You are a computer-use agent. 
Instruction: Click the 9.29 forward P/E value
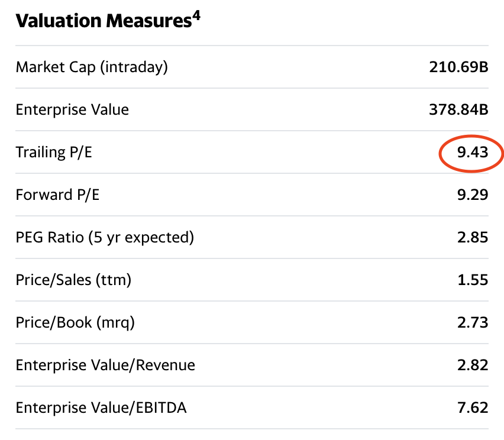[472, 195]
